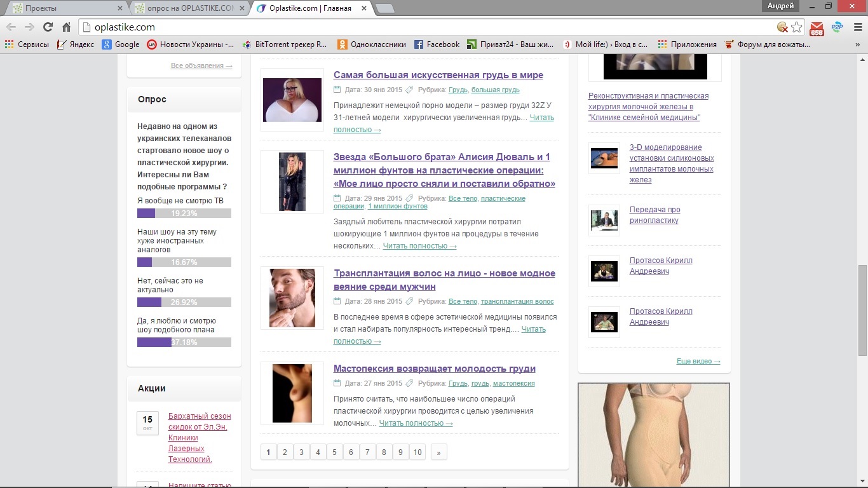868x488 pixels.
Task: Reload the current page
Action: point(48,27)
